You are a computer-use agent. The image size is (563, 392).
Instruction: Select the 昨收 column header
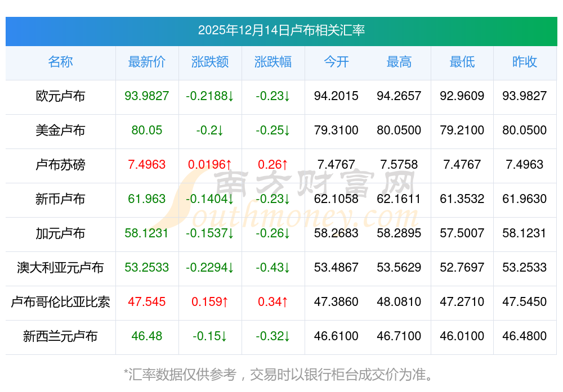click(x=525, y=62)
